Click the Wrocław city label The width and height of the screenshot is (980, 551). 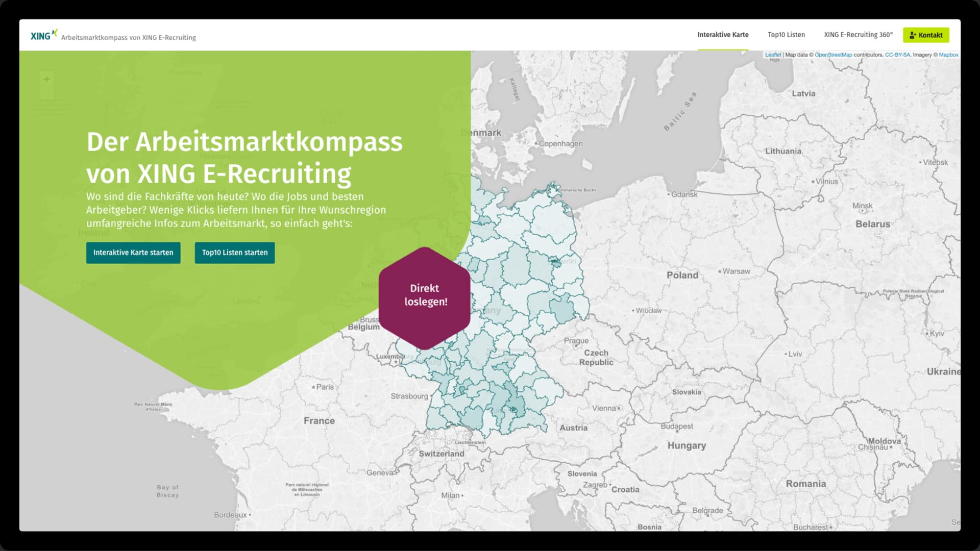649,310
